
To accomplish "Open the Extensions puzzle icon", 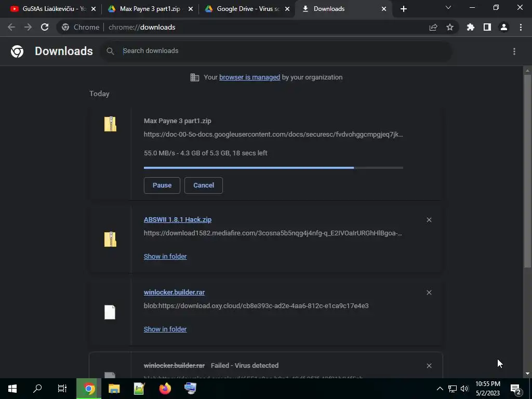I will (x=471, y=27).
